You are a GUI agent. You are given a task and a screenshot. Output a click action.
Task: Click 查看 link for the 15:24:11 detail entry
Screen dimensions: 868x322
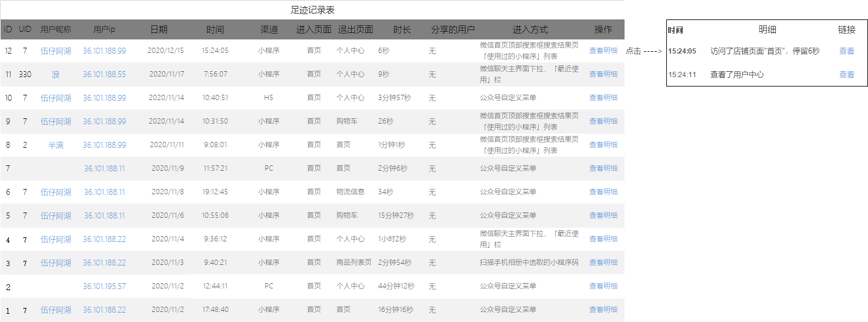coord(846,75)
